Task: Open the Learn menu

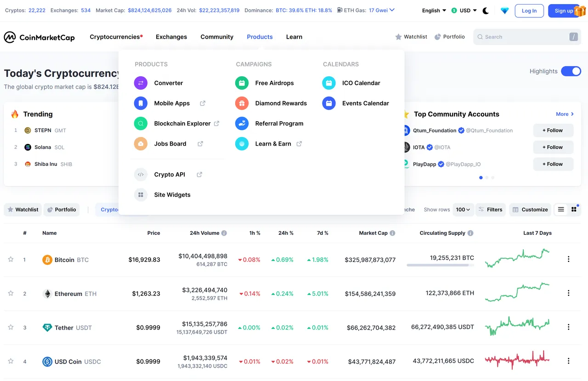Action: [294, 37]
